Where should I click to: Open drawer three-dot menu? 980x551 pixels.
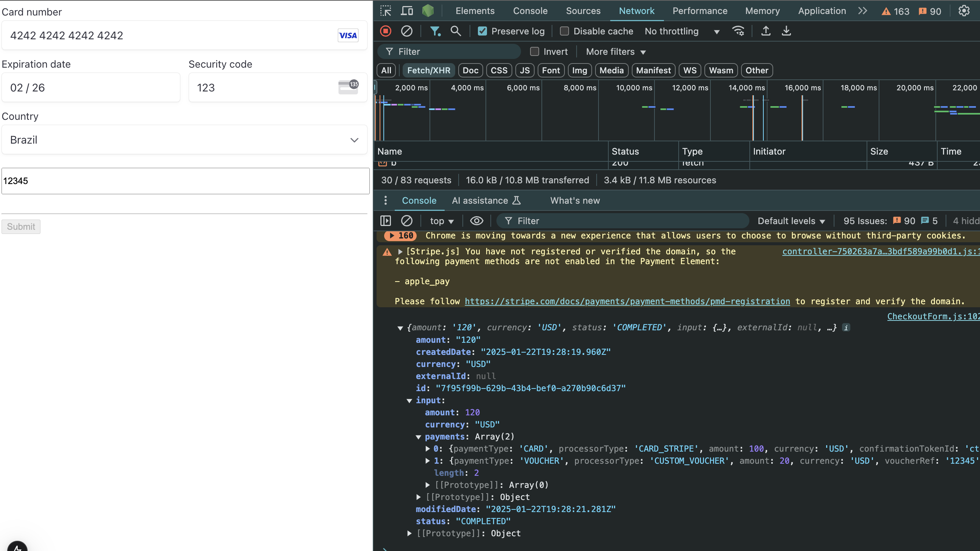point(385,200)
